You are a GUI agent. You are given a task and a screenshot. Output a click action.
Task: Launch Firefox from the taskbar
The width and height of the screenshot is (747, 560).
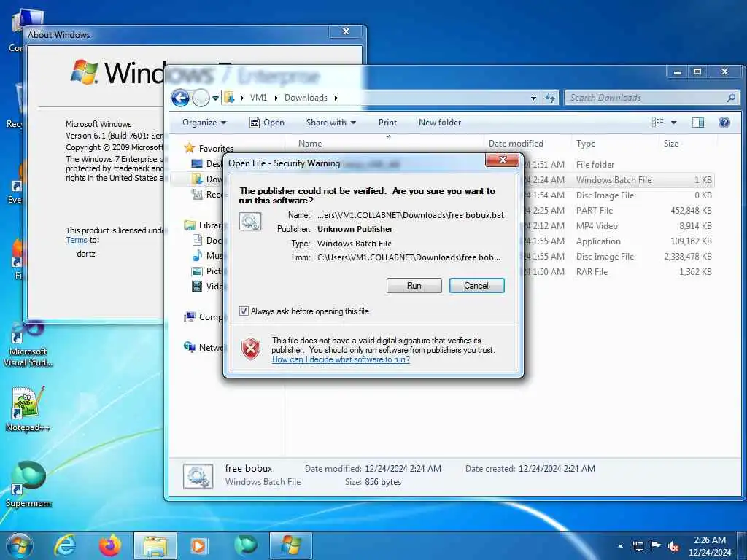coord(110,545)
